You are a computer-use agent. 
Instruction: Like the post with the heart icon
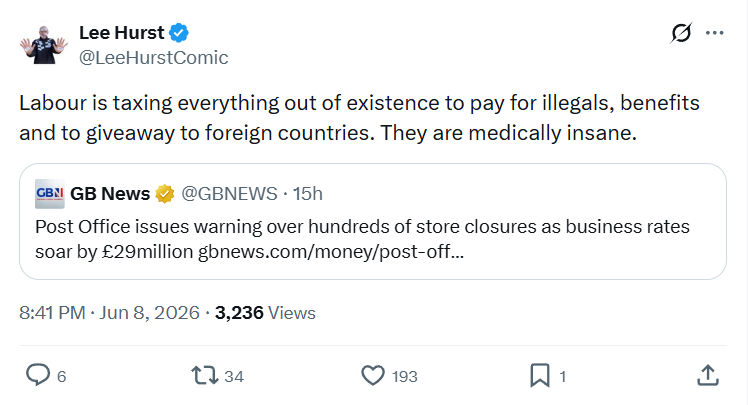373,375
